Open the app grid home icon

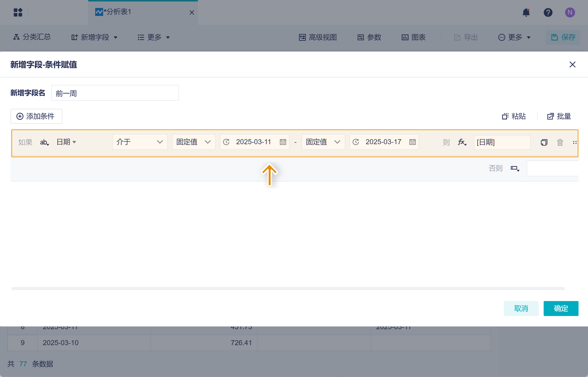pos(18,12)
